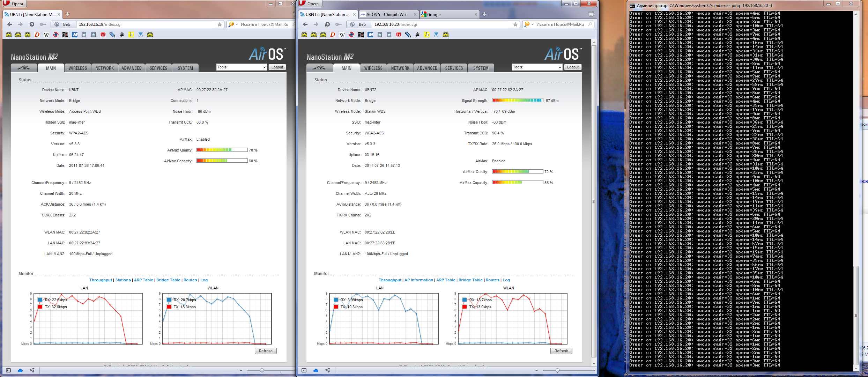
Task: Open the Stations link in the UBNT monitor
Action: (123, 280)
